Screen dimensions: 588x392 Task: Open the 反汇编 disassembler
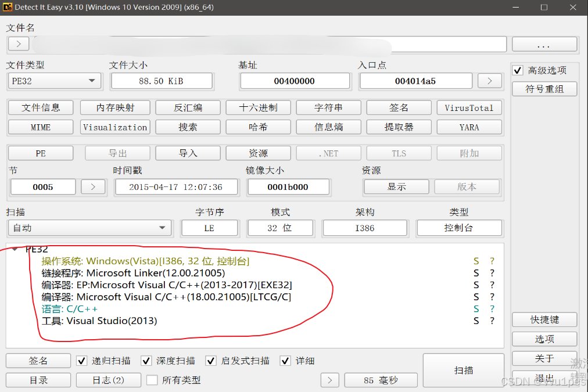tap(188, 107)
